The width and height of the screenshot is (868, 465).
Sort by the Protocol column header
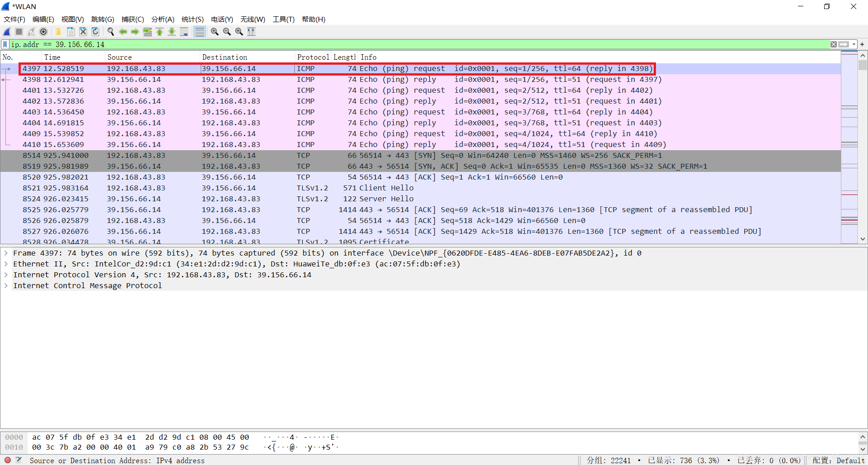[x=313, y=57]
